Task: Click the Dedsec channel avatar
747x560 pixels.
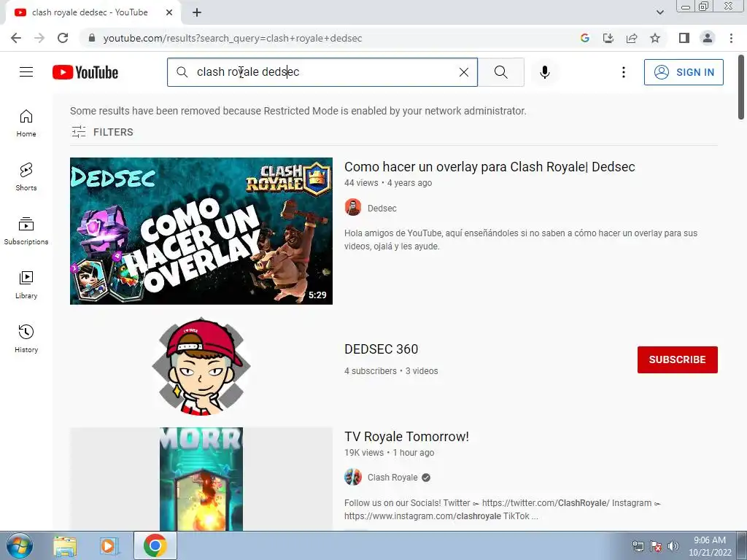Action: point(353,208)
